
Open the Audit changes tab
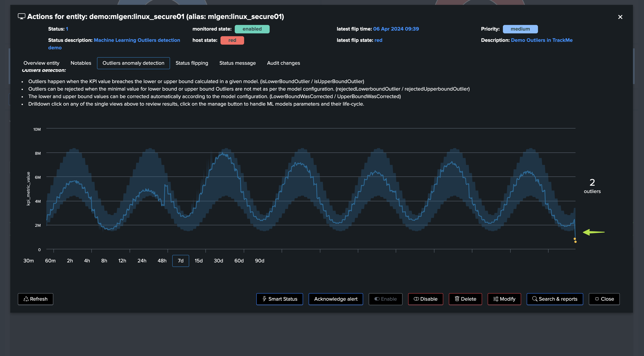(x=283, y=63)
